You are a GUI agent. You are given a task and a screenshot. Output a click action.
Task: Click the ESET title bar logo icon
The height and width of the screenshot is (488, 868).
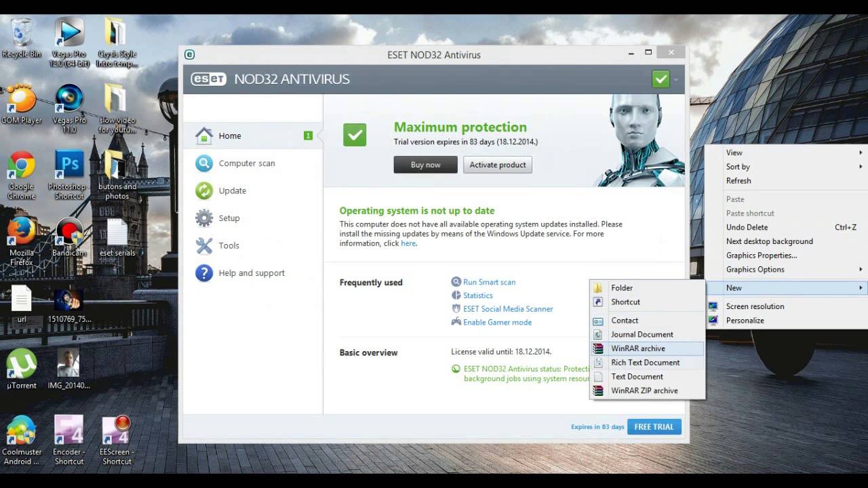point(189,55)
